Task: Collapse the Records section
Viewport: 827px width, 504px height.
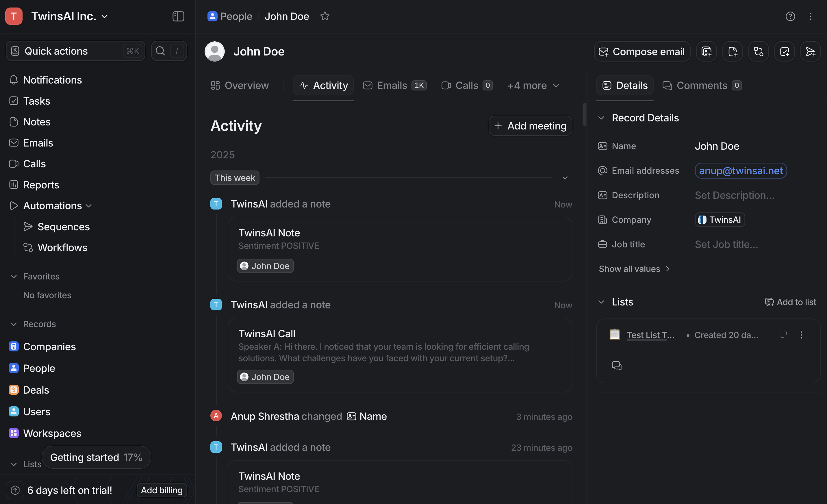Action: pos(13,324)
